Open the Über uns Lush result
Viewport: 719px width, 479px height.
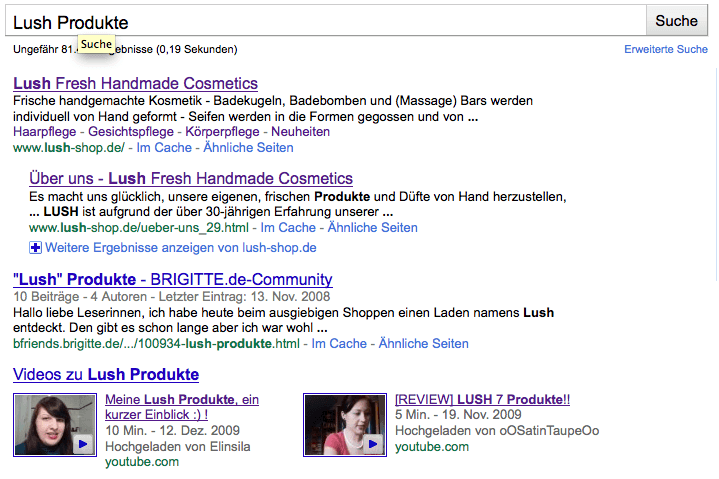[191, 178]
